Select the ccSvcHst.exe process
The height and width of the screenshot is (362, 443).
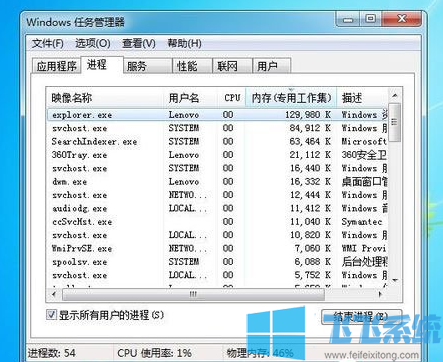click(x=217, y=221)
